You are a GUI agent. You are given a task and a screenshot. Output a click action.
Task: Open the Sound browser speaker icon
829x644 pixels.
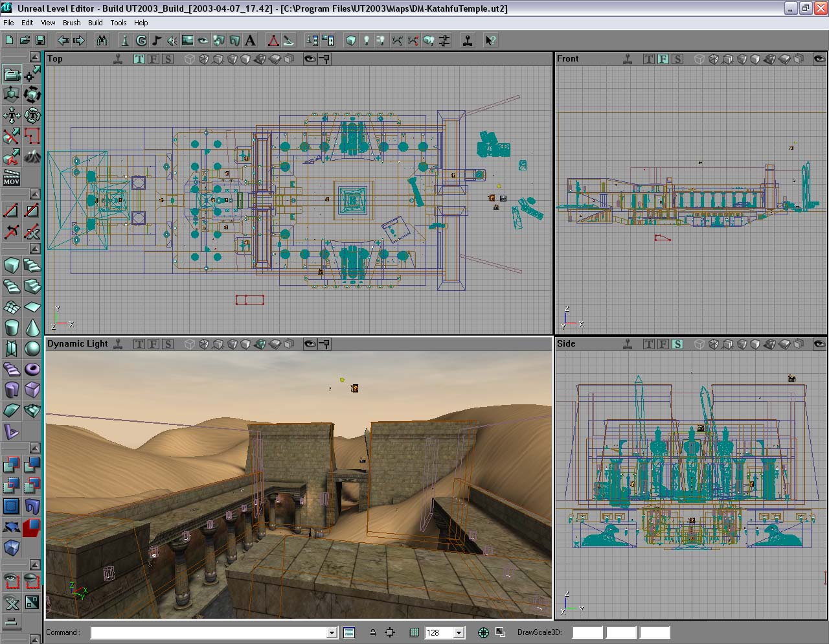172,41
